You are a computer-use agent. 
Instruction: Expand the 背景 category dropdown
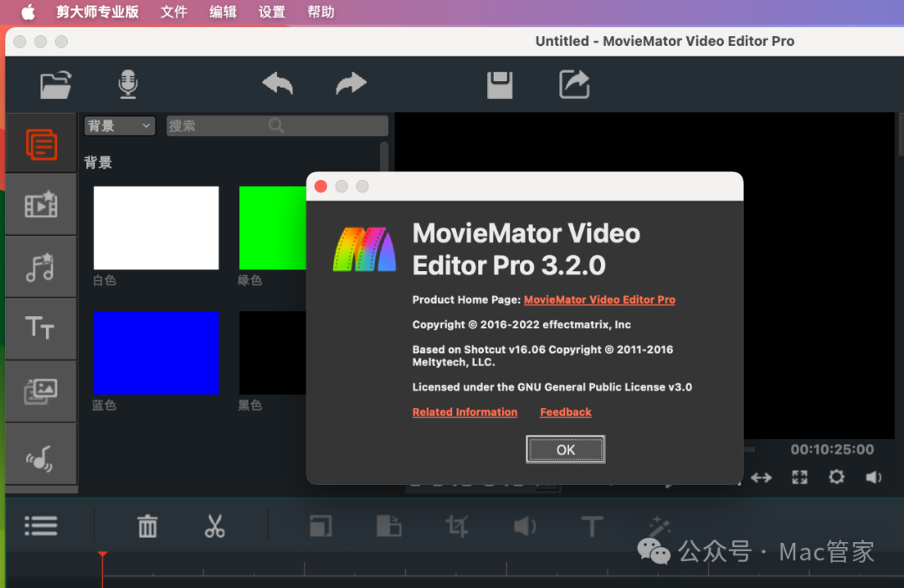pyautogui.click(x=120, y=125)
